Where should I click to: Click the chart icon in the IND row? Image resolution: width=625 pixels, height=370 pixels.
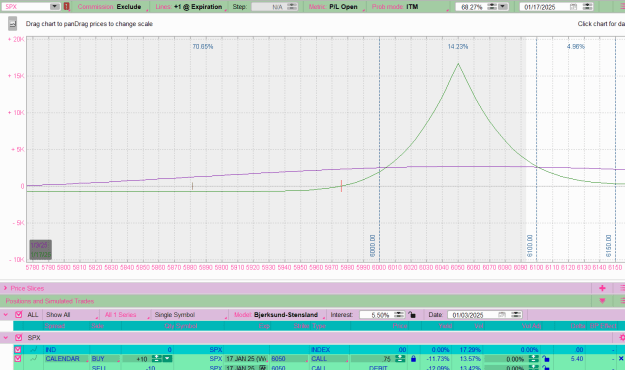point(33,350)
